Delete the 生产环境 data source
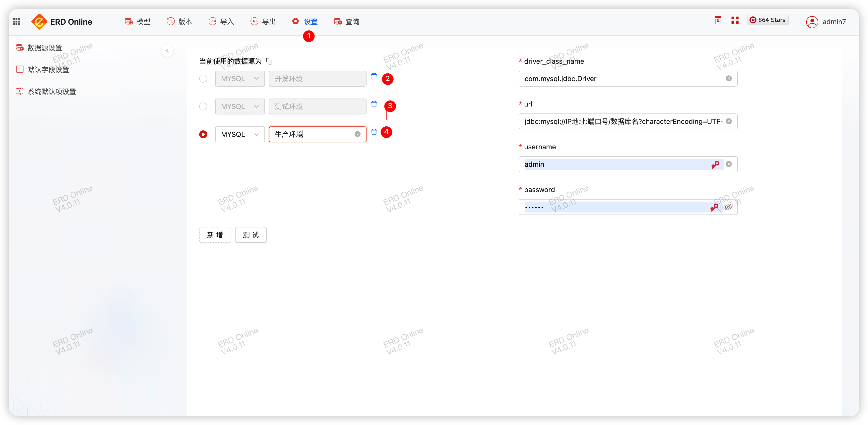Viewport: 868px width, 425px height. (374, 132)
